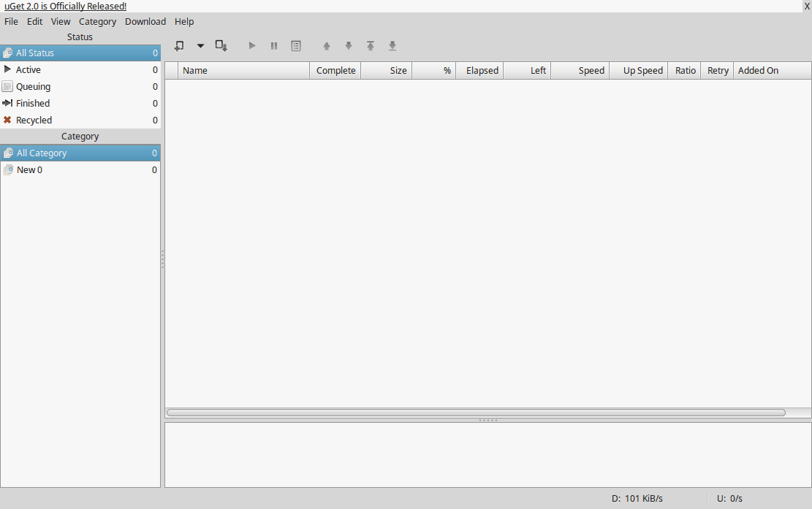The height and width of the screenshot is (509, 812).
Task: Follow the uGet 2.0 release announcement link
Action: point(66,7)
